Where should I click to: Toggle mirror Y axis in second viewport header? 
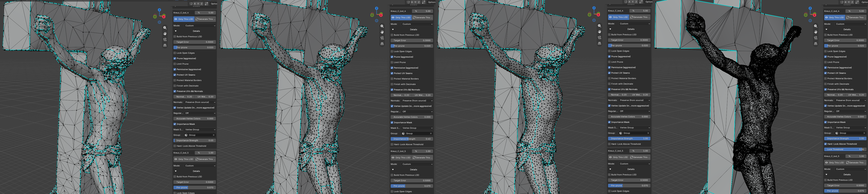pyautogui.click(x=415, y=2)
